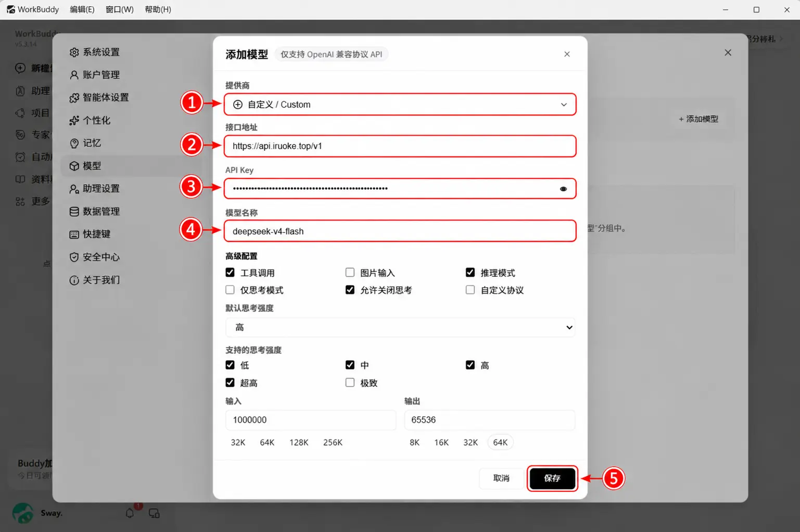Viewport: 800px width, 532px height.
Task: Click the 项目 icon in left sidebar
Action: click(x=20, y=113)
